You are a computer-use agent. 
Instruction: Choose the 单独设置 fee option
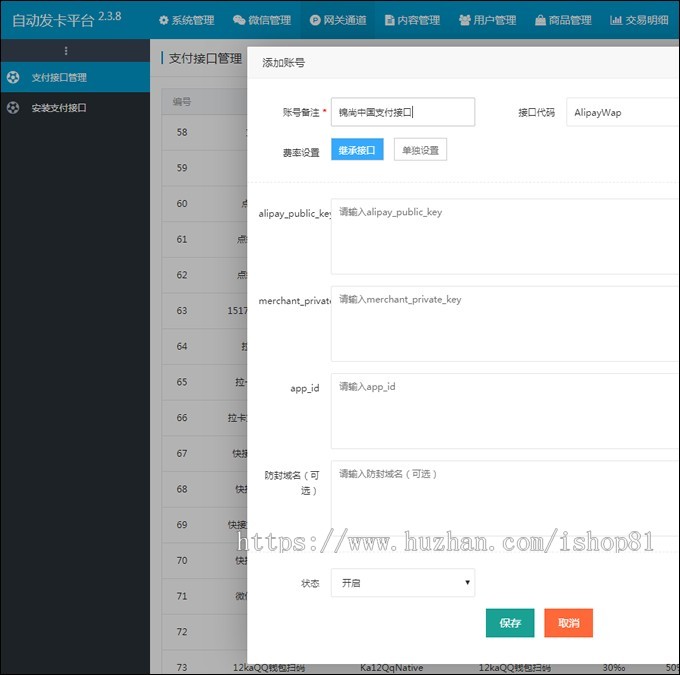420,150
